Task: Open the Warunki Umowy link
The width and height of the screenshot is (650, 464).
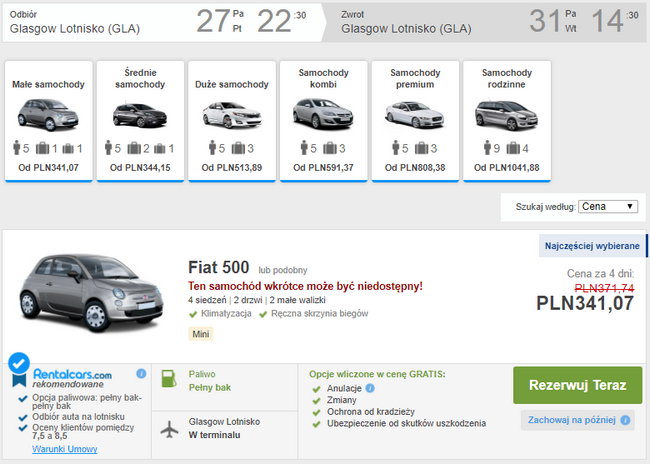Action: pos(65,449)
